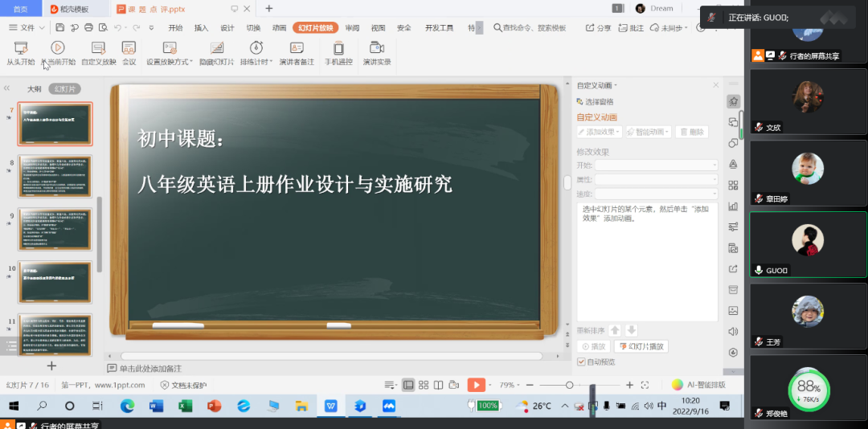
Task: Click zoom in plus button
Action: click(629, 385)
